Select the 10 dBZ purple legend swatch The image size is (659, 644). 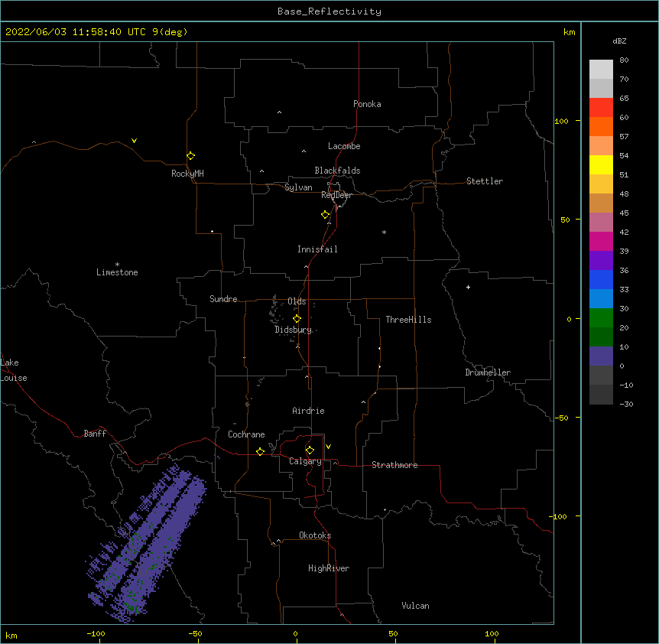point(601,356)
